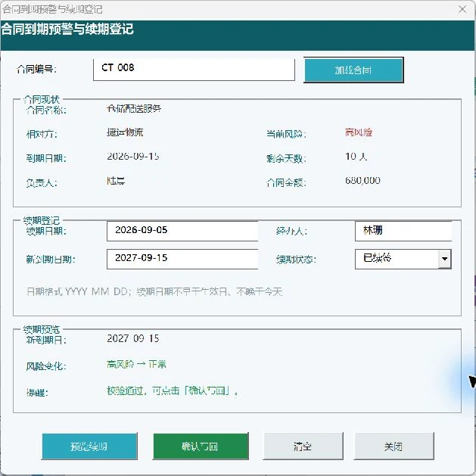This screenshot has width=476, height=476.
Task: Click the 关闭 button
Action: point(394,446)
